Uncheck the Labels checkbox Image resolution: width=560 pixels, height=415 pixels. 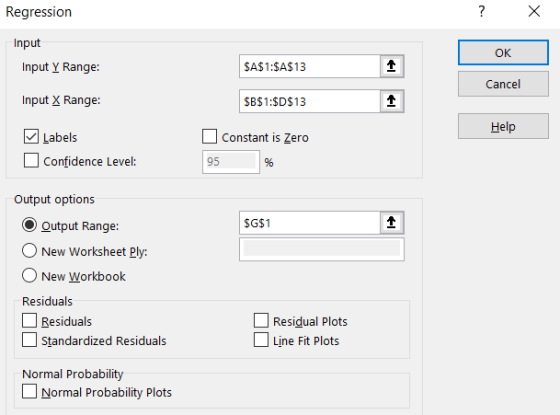[31, 137]
